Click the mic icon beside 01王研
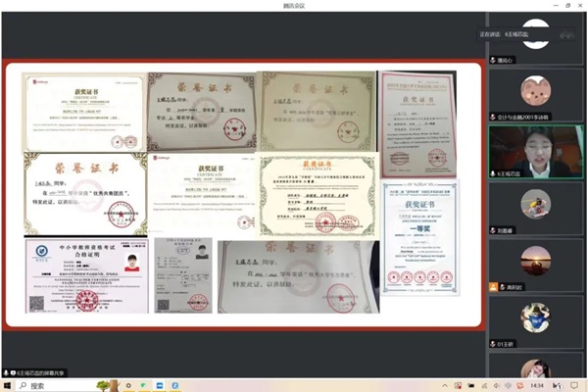588x392 pixels. coord(493,345)
